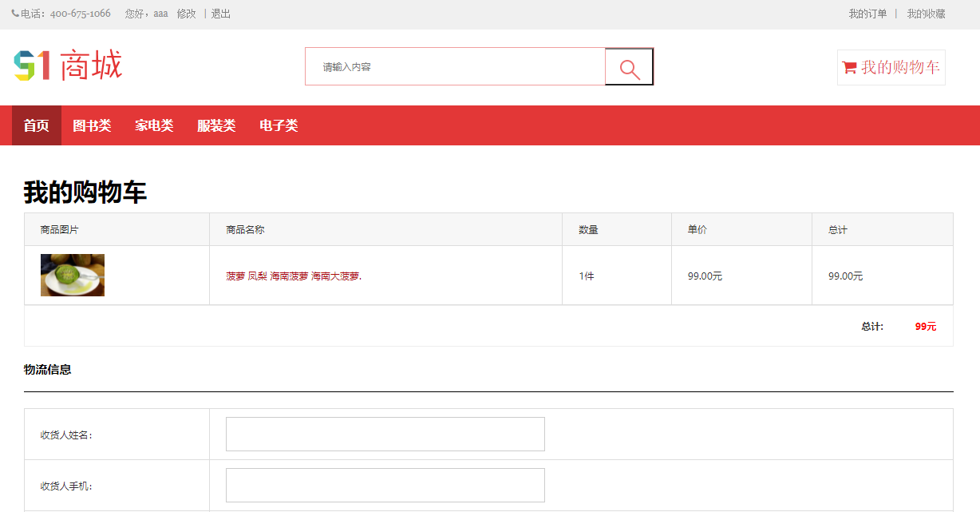
Task: Click the 收货人手机： label
Action: click(x=66, y=486)
